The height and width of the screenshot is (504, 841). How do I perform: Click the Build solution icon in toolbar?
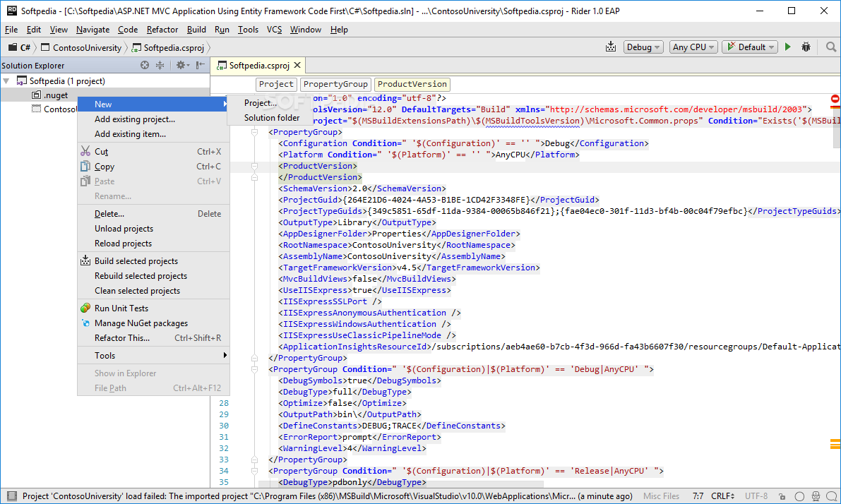tap(610, 47)
